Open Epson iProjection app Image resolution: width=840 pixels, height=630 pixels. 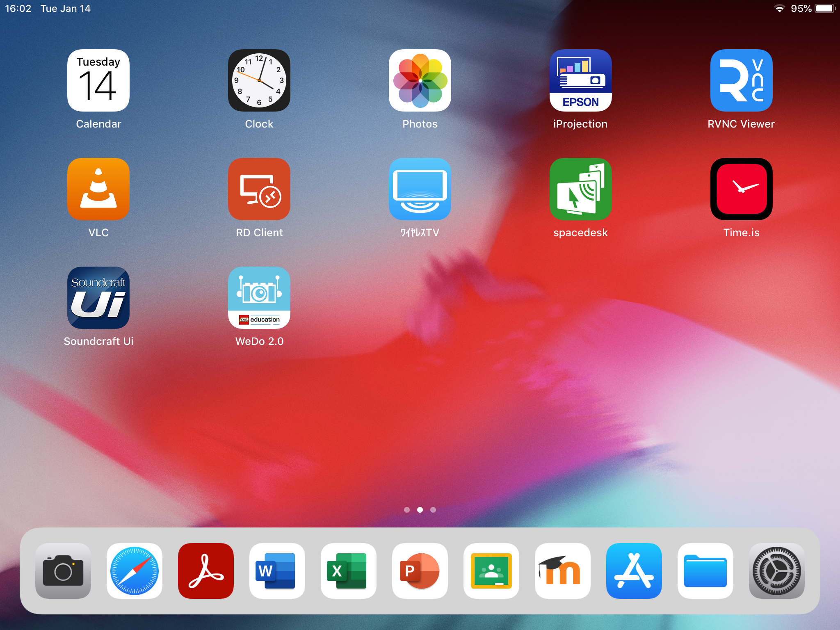(581, 80)
